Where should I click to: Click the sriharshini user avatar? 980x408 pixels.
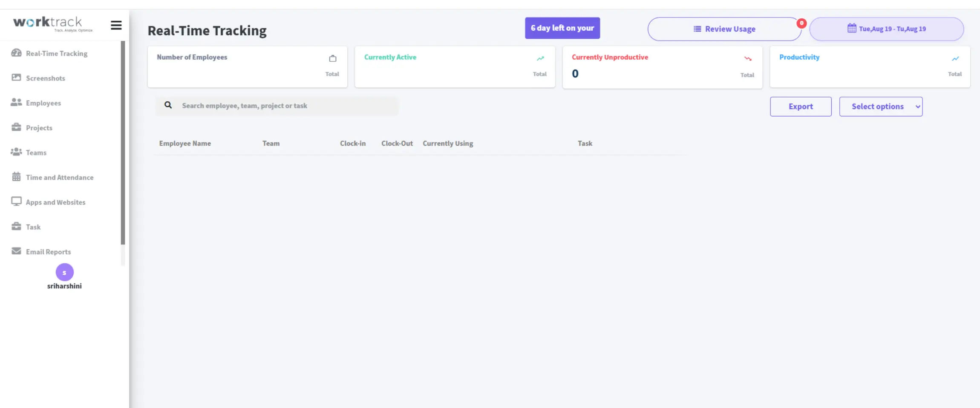pyautogui.click(x=64, y=272)
